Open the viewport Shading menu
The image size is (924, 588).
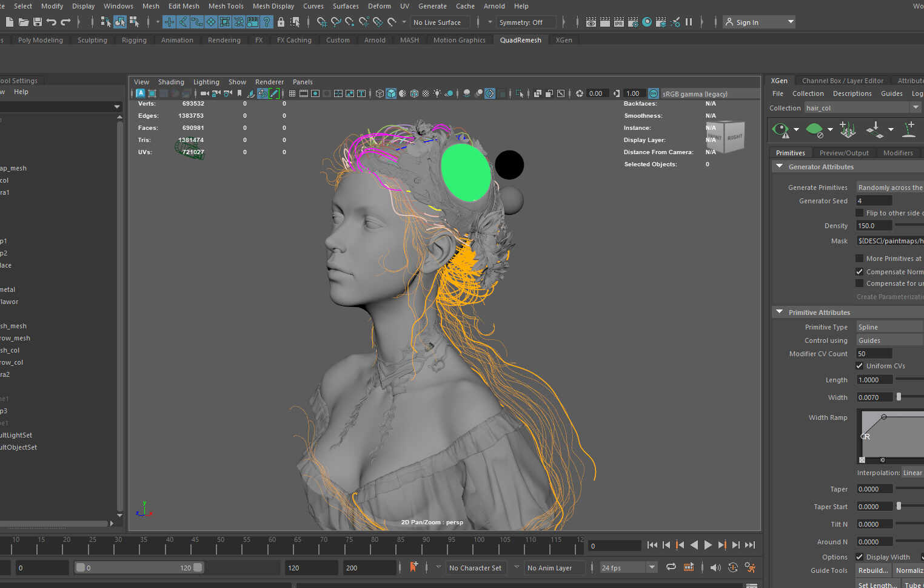171,82
